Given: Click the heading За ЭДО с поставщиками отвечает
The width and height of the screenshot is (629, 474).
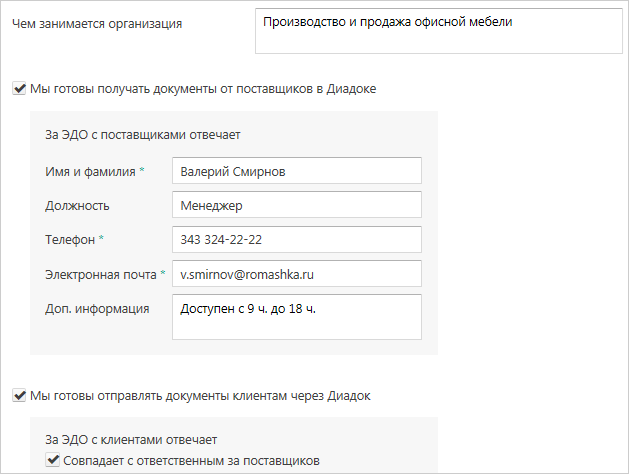Looking at the screenshot, I should pyautogui.click(x=142, y=134).
